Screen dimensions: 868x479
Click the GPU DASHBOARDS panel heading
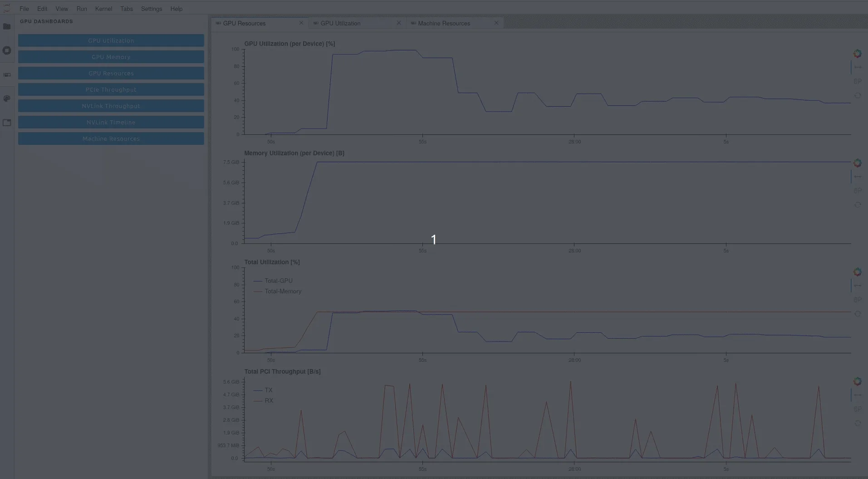46,21
